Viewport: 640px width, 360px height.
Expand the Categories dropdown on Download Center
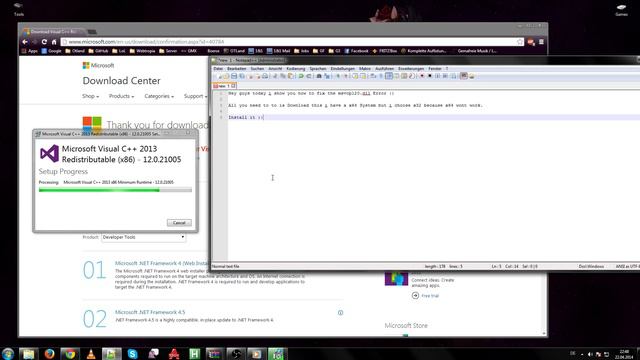pyautogui.click(x=159, y=96)
